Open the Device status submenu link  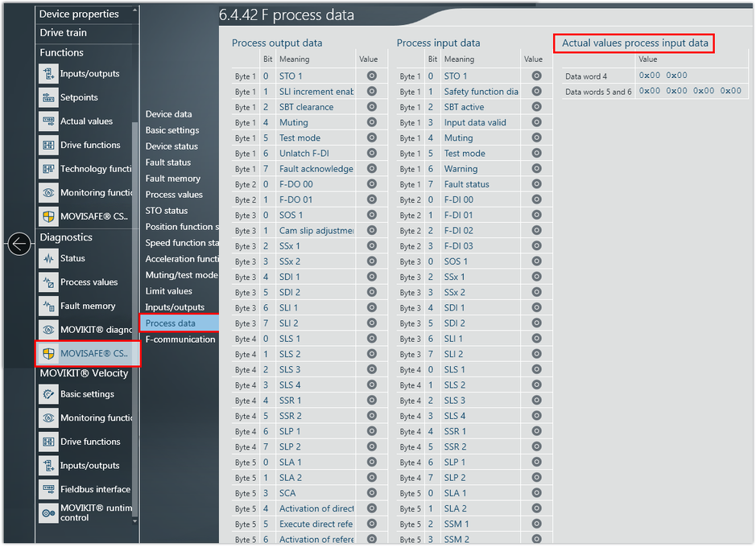pyautogui.click(x=171, y=146)
